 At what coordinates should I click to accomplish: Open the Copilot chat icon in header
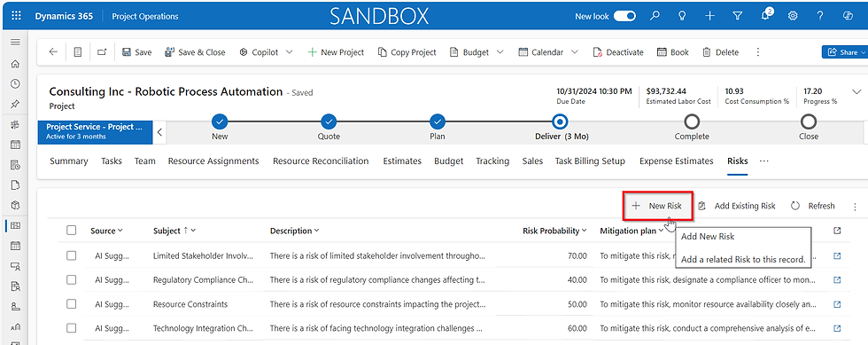pyautogui.click(x=848, y=16)
